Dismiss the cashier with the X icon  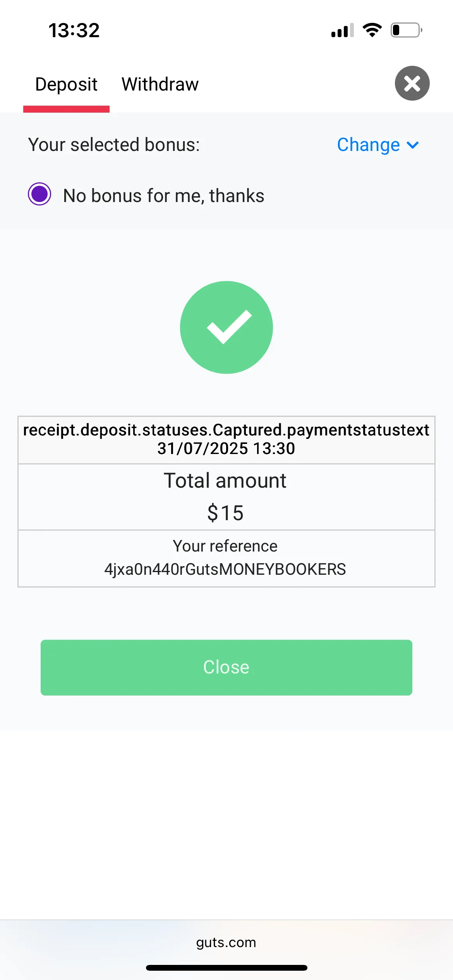click(412, 83)
